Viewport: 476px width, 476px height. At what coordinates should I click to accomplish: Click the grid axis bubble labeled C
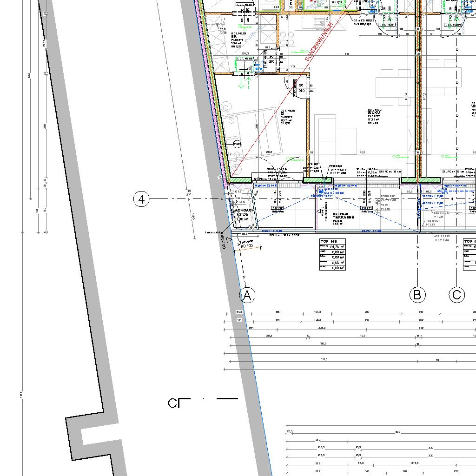point(456,295)
